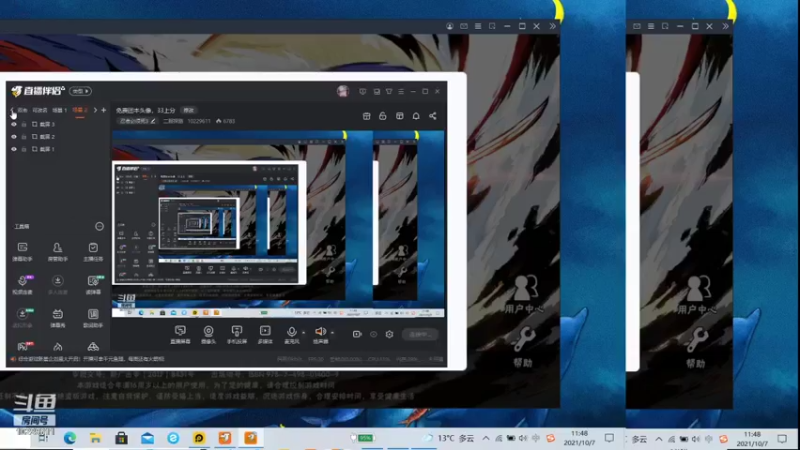Click the 扬声器 speaker icon
Image resolution: width=800 pixels, height=450 pixels.
320,332
